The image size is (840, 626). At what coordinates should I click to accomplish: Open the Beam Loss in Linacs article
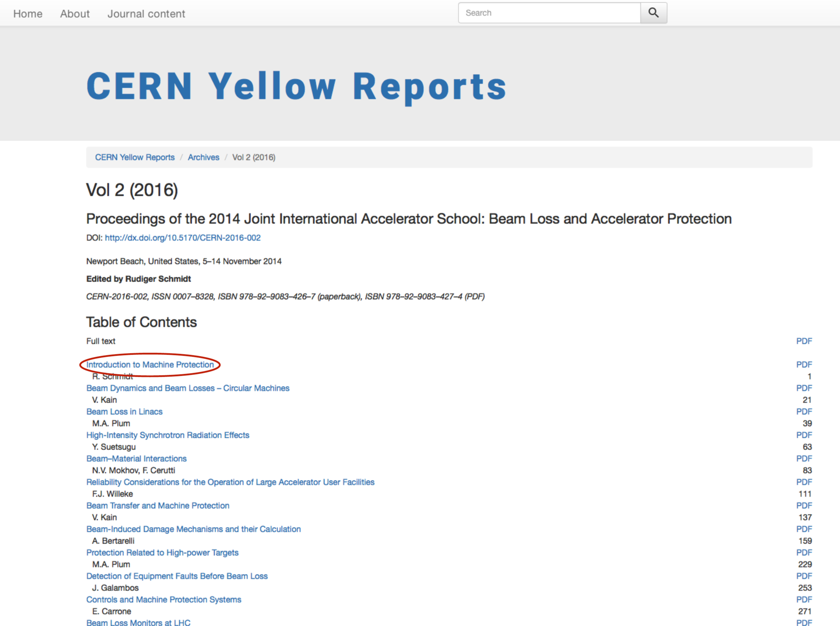124,411
